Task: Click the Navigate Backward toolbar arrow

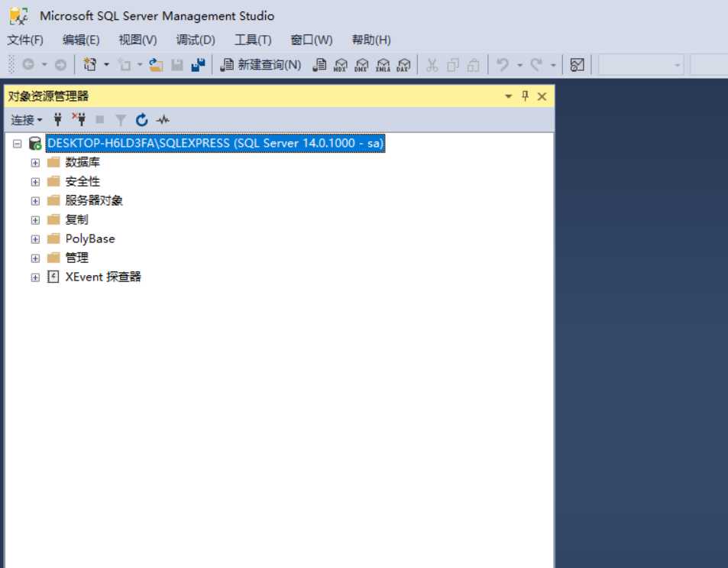Action: [x=28, y=65]
